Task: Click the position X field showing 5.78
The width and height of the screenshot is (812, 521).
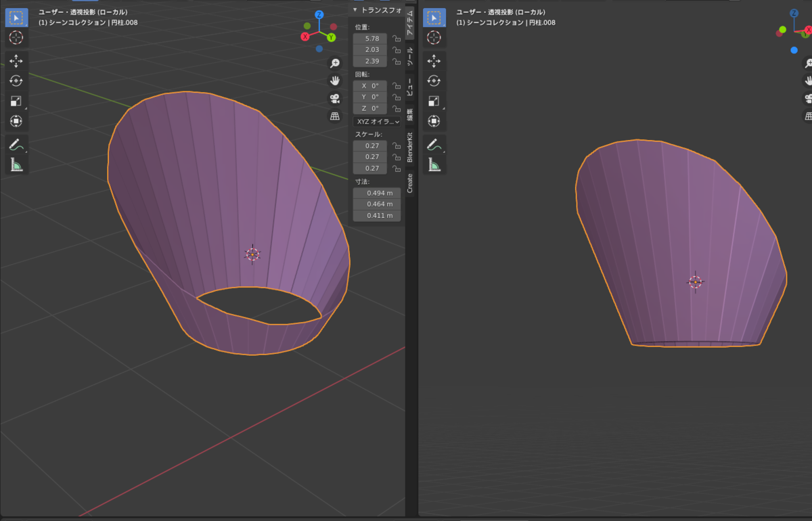Action: (x=370, y=39)
